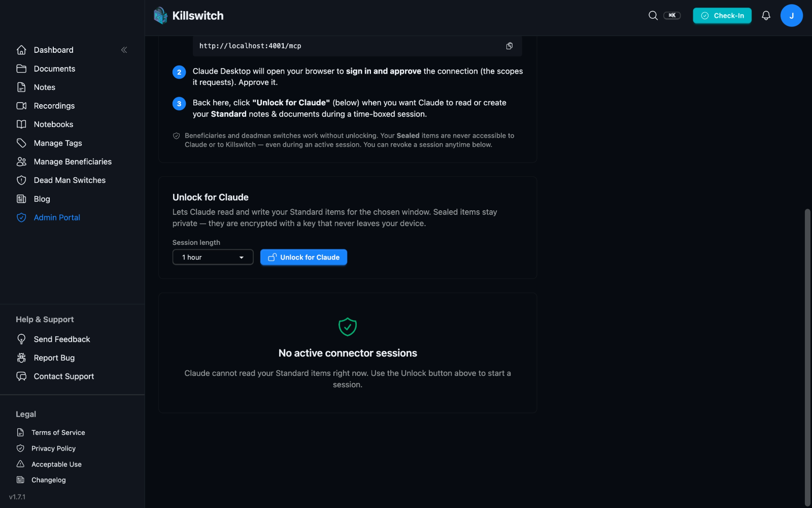Click the Notes file icon
The height and width of the screenshot is (508, 812).
tap(21, 87)
